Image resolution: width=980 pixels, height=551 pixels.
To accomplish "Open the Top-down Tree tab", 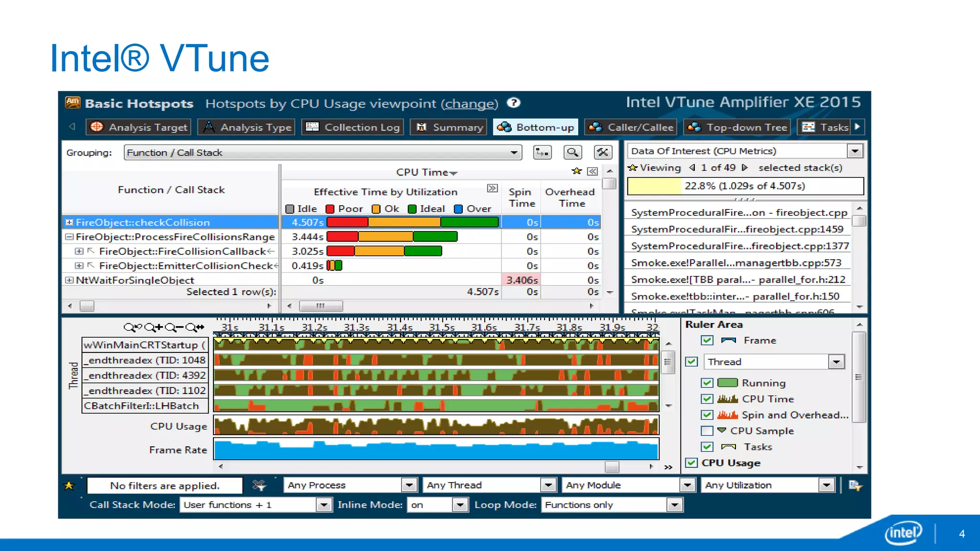I will [738, 127].
